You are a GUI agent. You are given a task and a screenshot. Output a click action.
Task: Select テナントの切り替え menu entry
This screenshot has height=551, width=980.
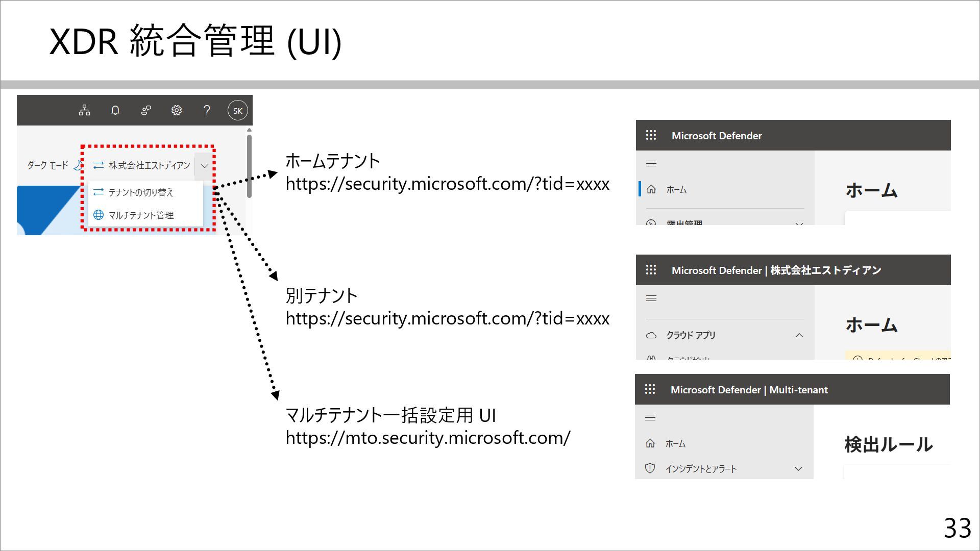(145, 192)
